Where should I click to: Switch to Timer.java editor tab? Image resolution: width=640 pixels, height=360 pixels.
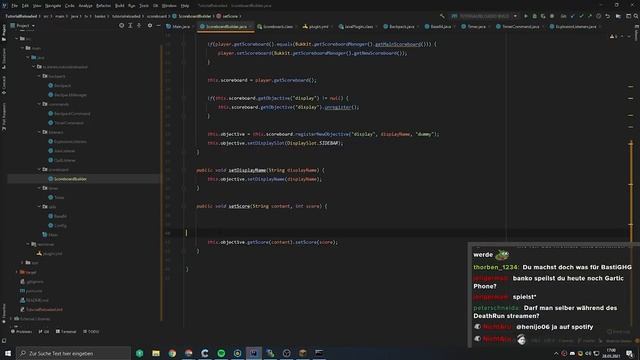[x=474, y=27]
